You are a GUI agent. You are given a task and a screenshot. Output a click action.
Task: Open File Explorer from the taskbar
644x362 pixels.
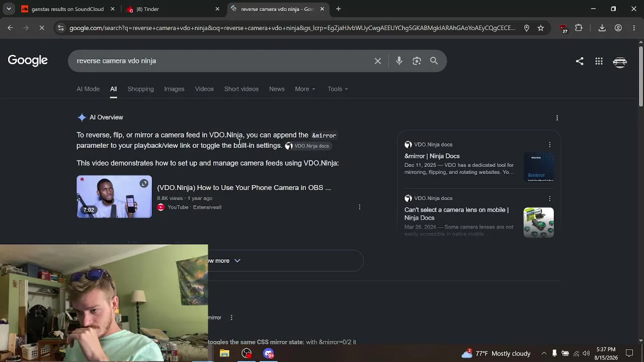tap(224, 353)
